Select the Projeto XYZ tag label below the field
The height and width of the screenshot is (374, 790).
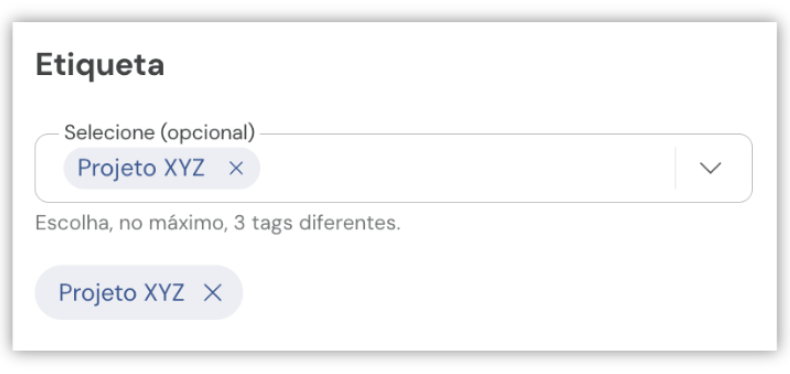click(x=121, y=292)
